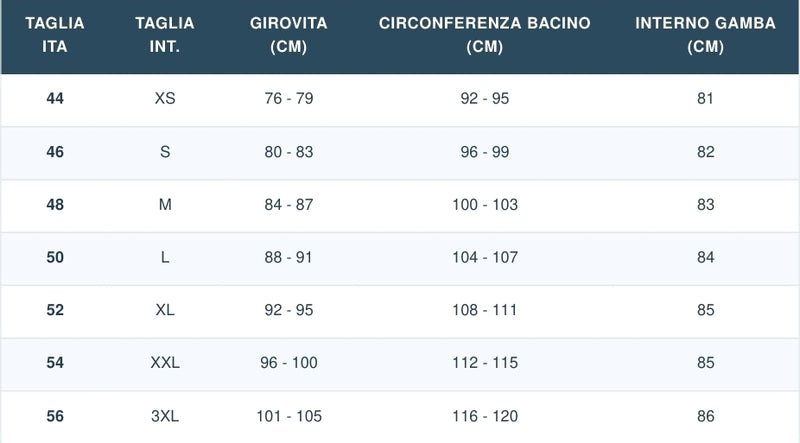Select Italian size 50 cell
Image resolution: width=800 pixels, height=443 pixels.
coord(55,257)
